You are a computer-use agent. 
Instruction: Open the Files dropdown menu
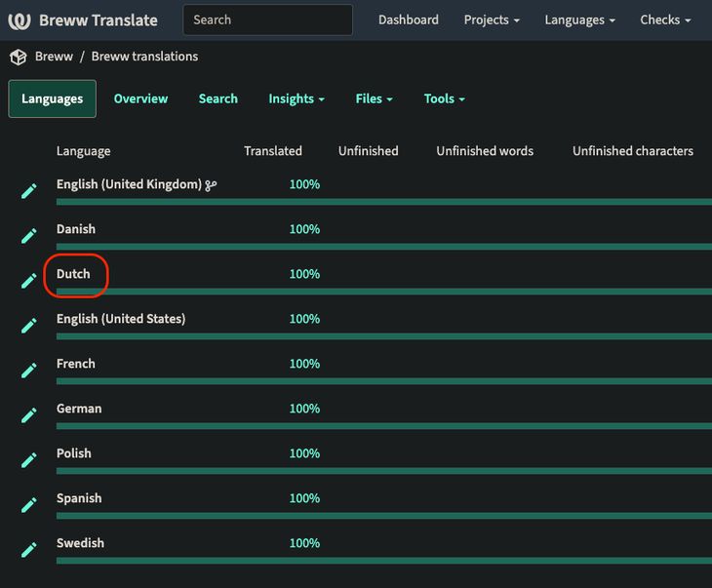click(x=375, y=98)
